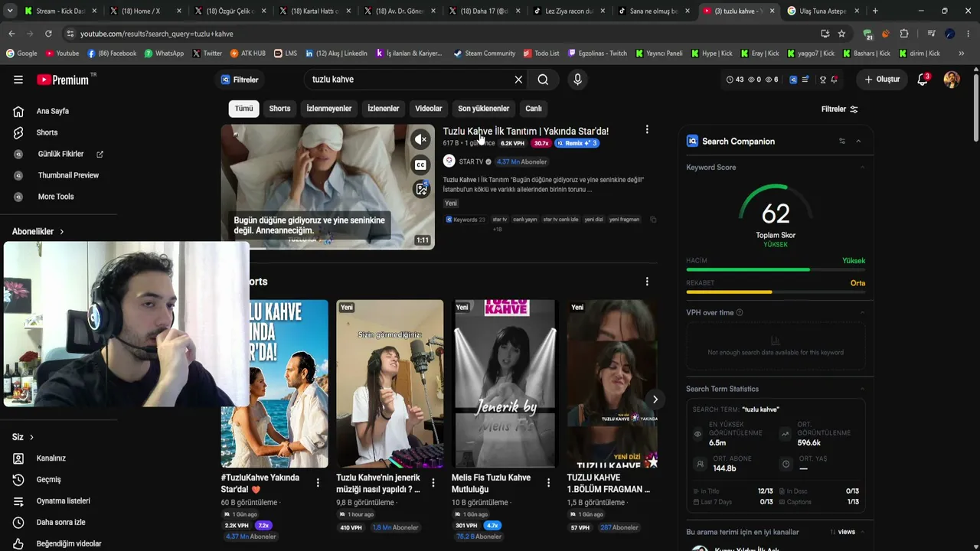This screenshot has height=551, width=980.
Task: Open the Melis Fis Tuzlu Kahve Mutluluğu short
Action: click(x=505, y=383)
